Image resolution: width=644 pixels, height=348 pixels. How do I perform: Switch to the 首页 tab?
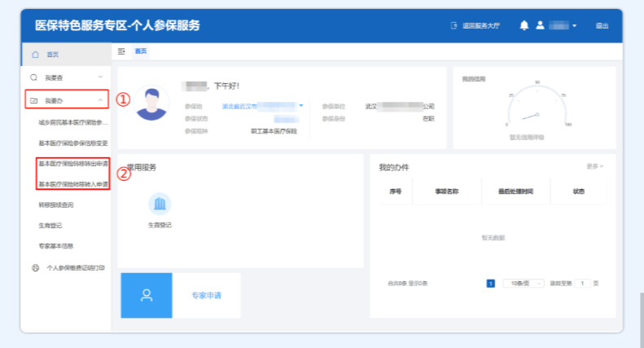(x=141, y=51)
